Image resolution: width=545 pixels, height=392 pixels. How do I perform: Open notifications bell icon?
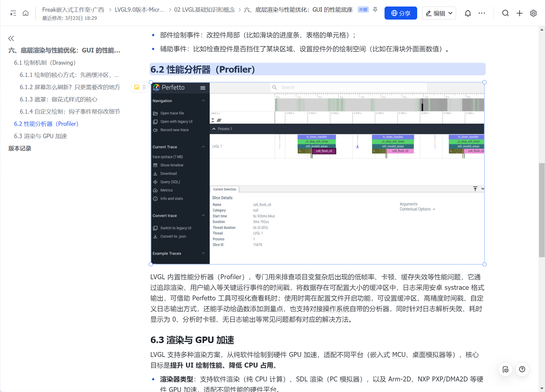click(x=468, y=13)
